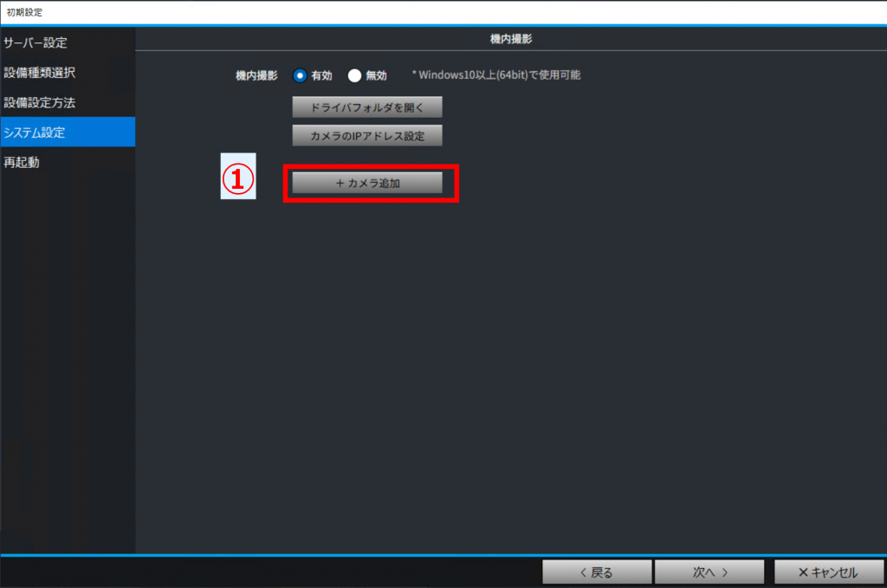887x588 pixels.
Task: Open the highlighted システム設定 item
Action: tap(68, 132)
